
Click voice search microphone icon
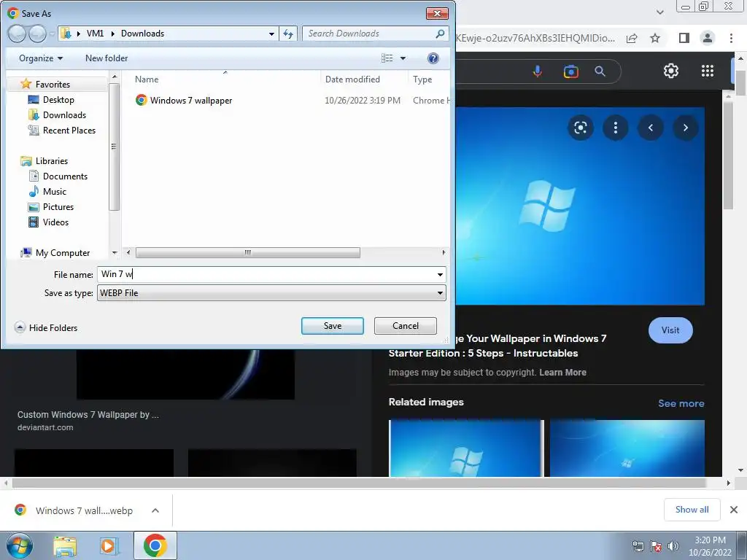[538, 71]
